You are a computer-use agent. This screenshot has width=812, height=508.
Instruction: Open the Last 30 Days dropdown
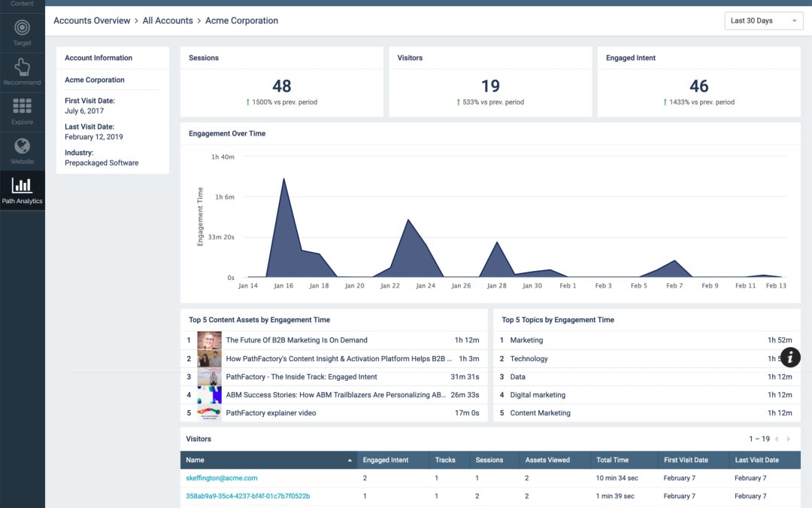763,21
